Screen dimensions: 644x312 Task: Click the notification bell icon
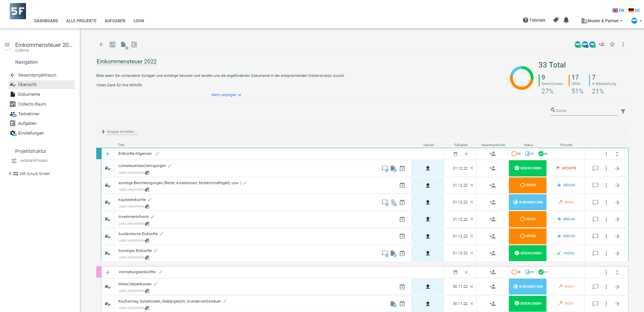[566, 20]
